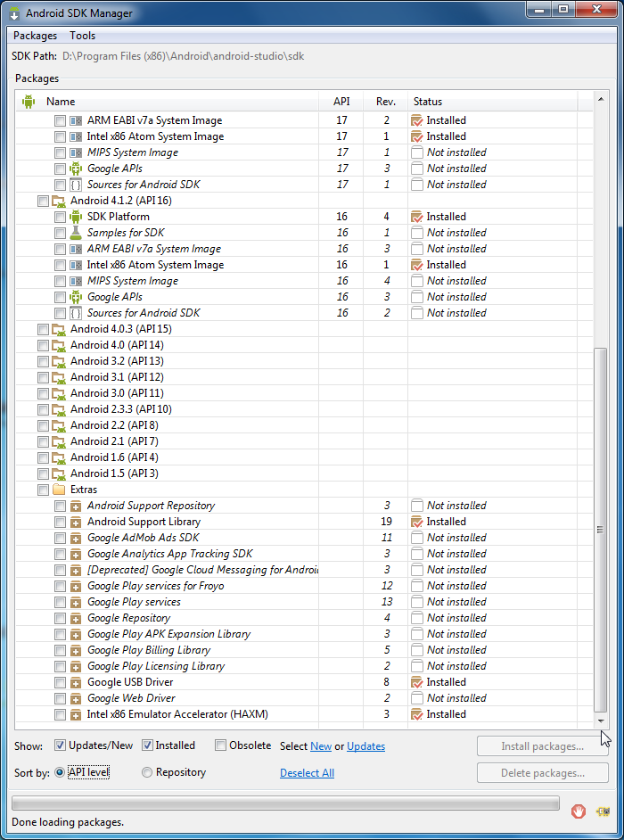Viewport: 624px width, 840px height.
Task: Click the Install packages button
Action: (x=543, y=746)
